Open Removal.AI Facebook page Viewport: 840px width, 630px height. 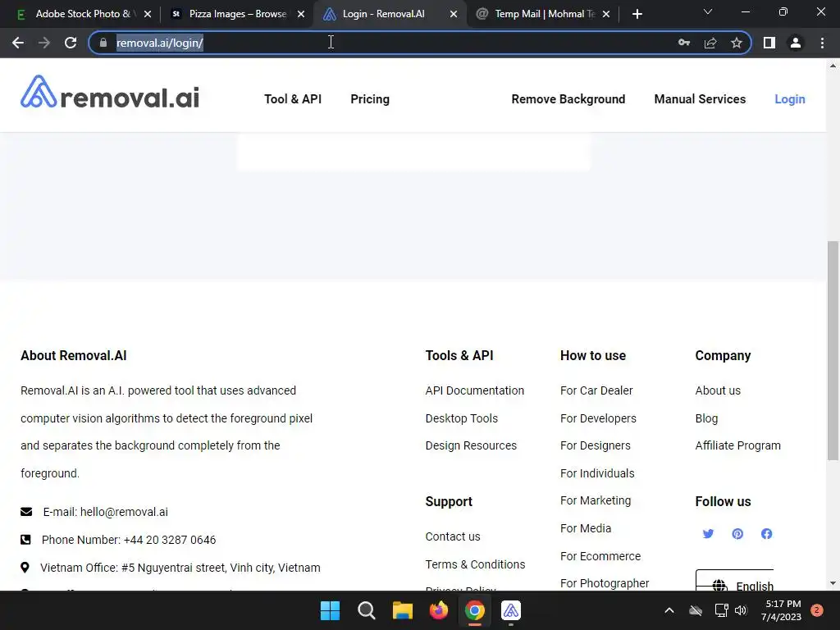coord(767,533)
